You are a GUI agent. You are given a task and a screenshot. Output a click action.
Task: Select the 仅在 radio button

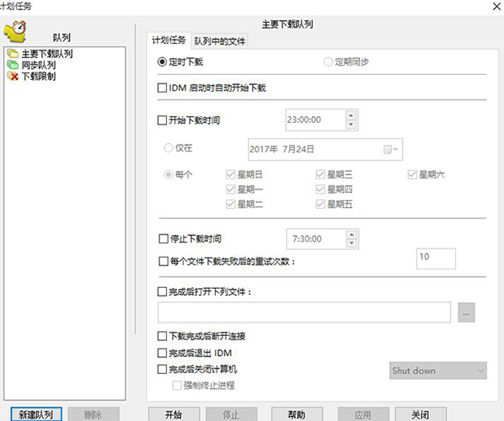pos(169,147)
